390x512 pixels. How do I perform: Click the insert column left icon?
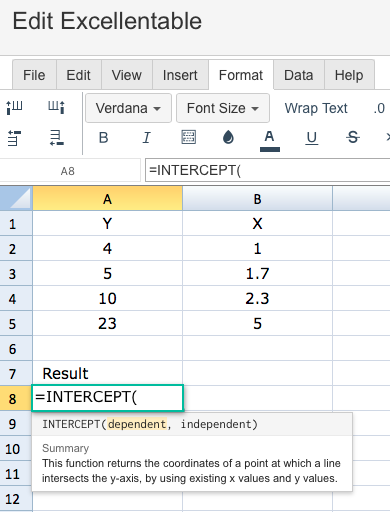(x=14, y=108)
